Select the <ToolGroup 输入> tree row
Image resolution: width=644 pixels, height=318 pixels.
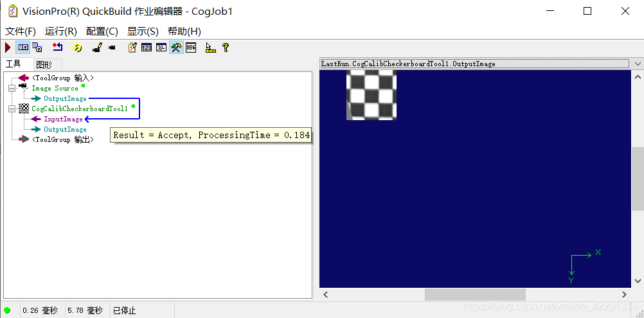[63, 78]
